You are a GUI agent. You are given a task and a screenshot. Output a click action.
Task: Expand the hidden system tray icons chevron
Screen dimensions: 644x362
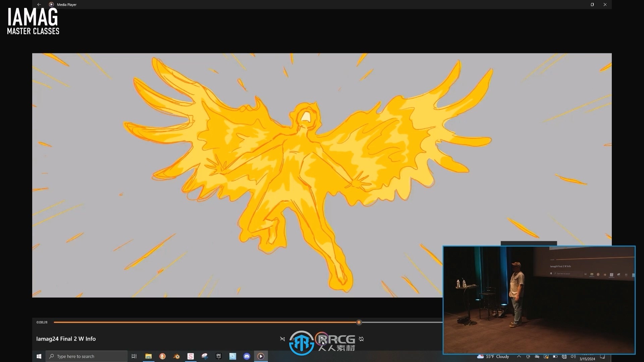point(519,356)
